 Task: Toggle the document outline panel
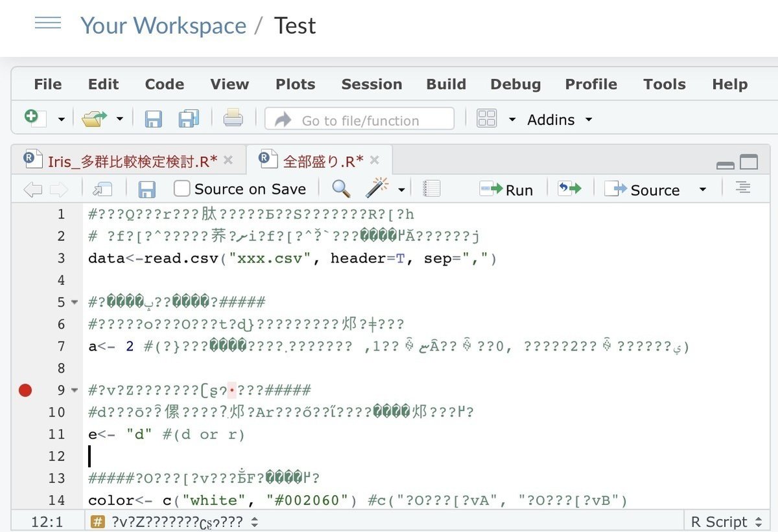click(742, 189)
